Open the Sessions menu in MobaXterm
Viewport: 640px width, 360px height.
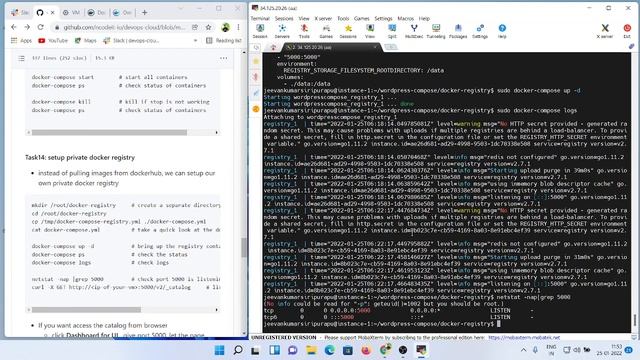point(284,18)
